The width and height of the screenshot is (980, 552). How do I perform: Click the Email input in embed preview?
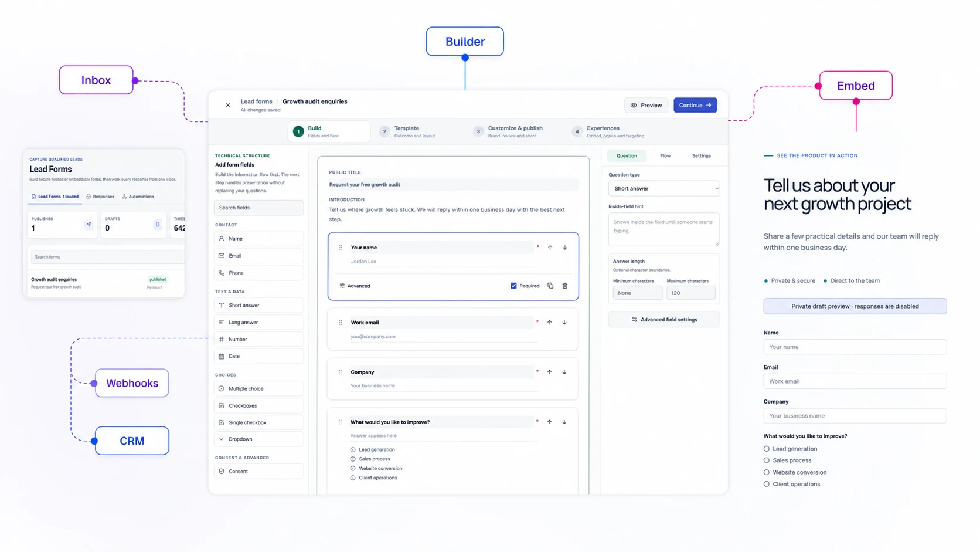[x=855, y=381]
